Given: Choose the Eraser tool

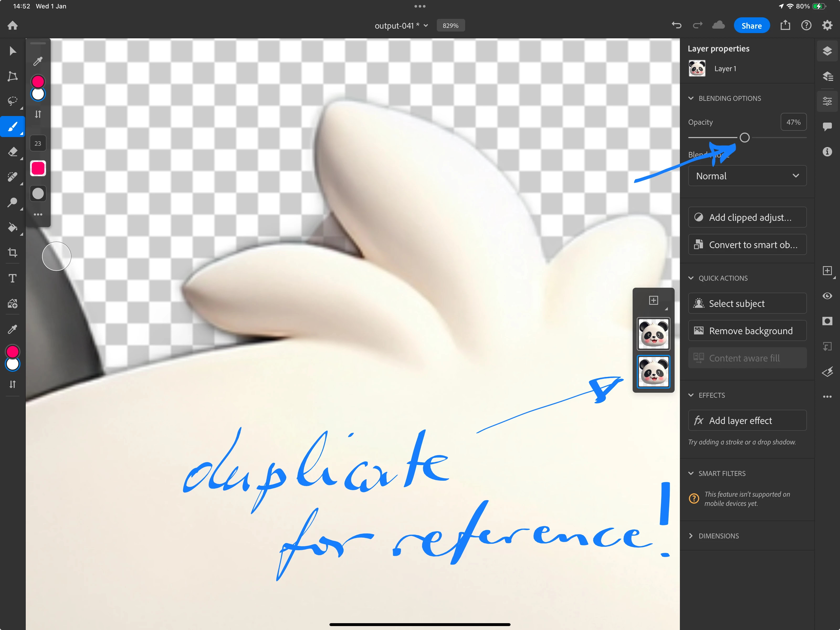Looking at the screenshot, I should [13, 151].
